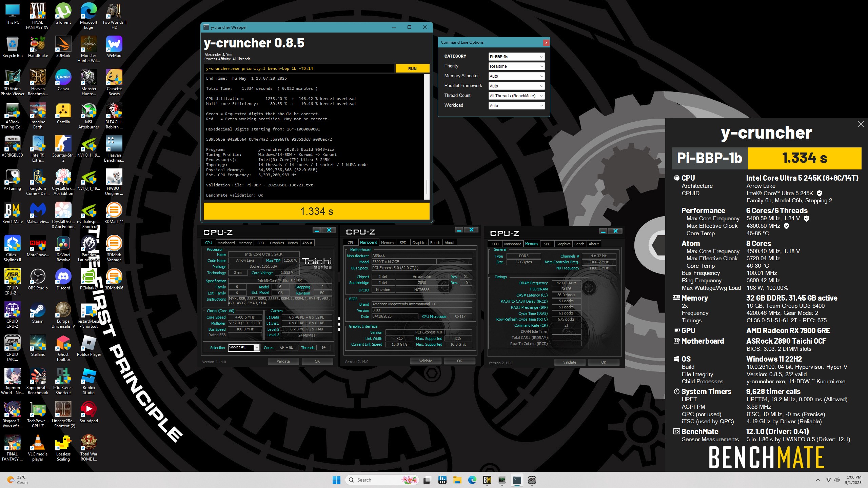Viewport: 868px width, 488px height.
Task: Open Thread Count dropdown
Action: pyautogui.click(x=516, y=96)
